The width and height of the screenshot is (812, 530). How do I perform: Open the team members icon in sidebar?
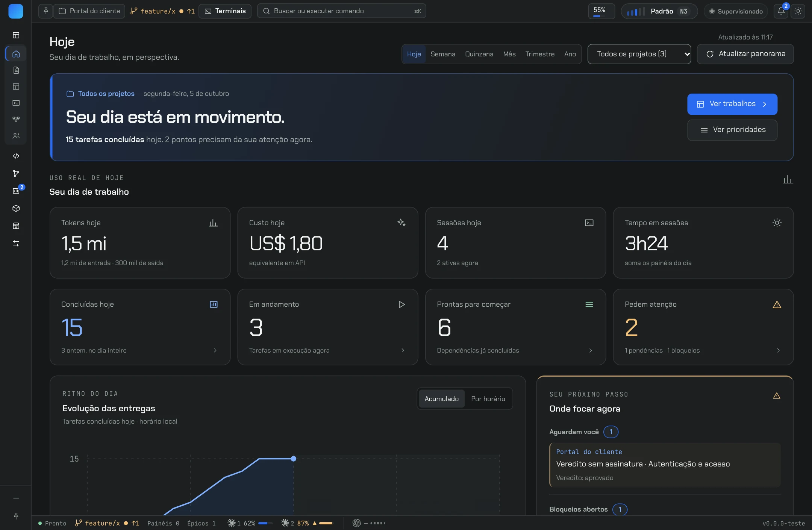point(16,136)
